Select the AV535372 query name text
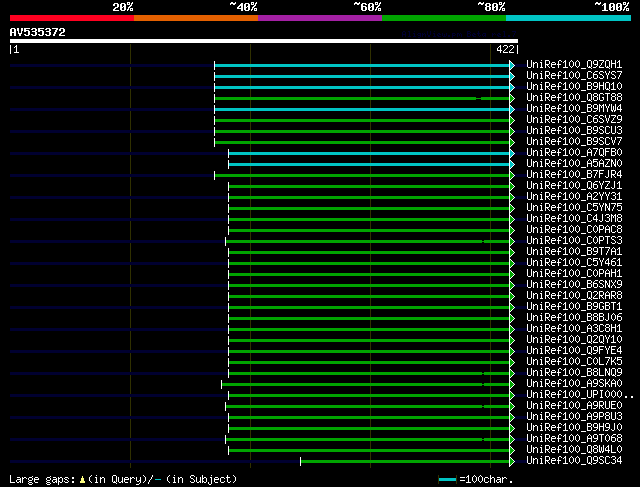 38,32
